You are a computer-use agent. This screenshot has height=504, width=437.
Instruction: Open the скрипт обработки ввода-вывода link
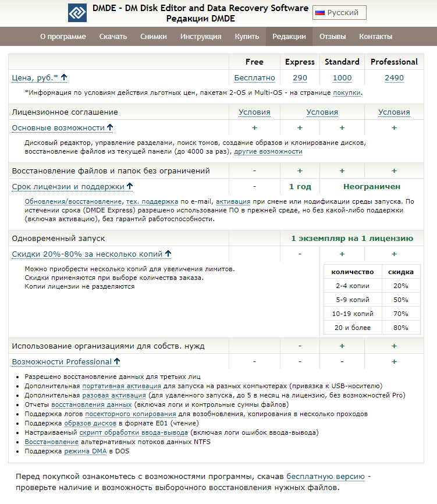click(x=134, y=432)
